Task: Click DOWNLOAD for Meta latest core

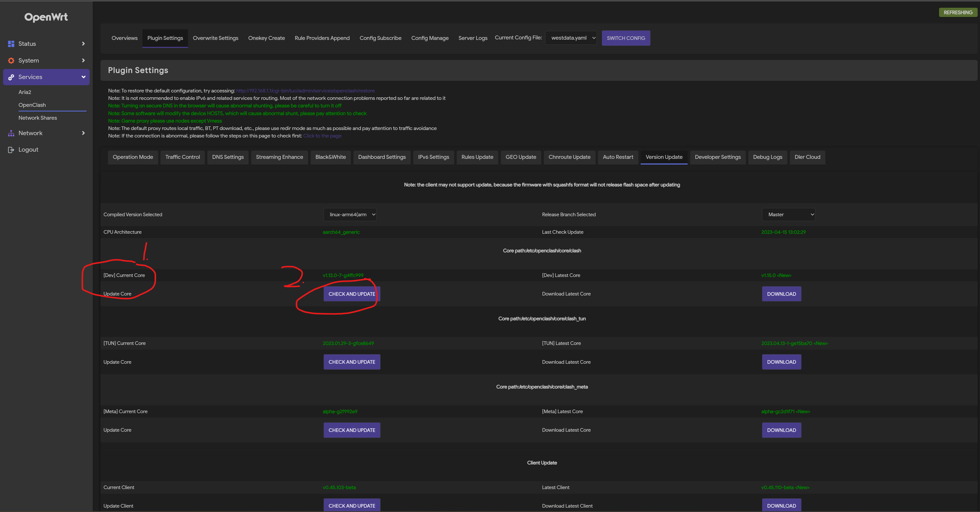Action: tap(781, 430)
